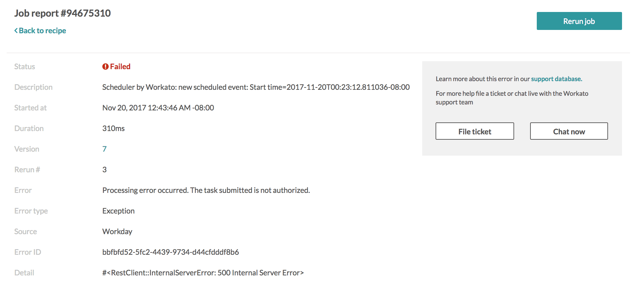Open recipe version 7 link
This screenshot has height=300, width=644.
105,149
